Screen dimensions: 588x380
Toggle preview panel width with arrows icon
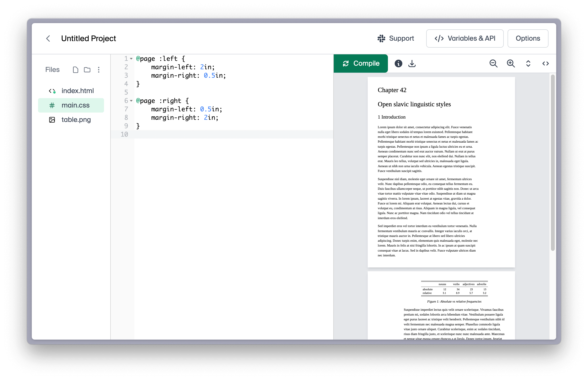pos(546,64)
